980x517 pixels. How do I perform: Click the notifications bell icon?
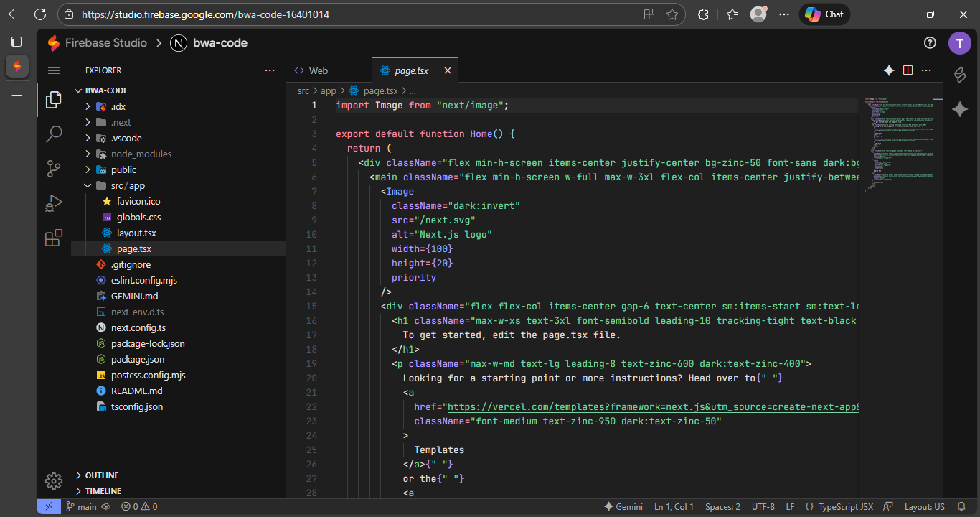click(x=961, y=506)
